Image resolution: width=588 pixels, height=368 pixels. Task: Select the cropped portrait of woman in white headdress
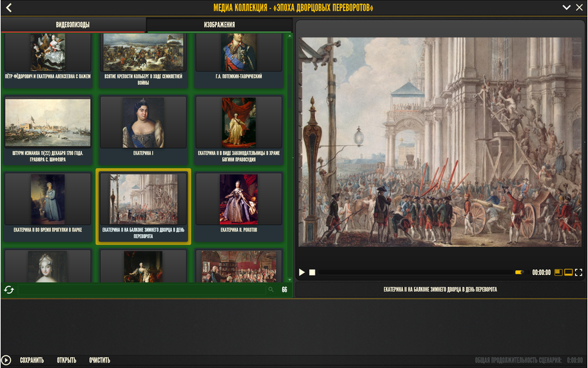(47, 266)
